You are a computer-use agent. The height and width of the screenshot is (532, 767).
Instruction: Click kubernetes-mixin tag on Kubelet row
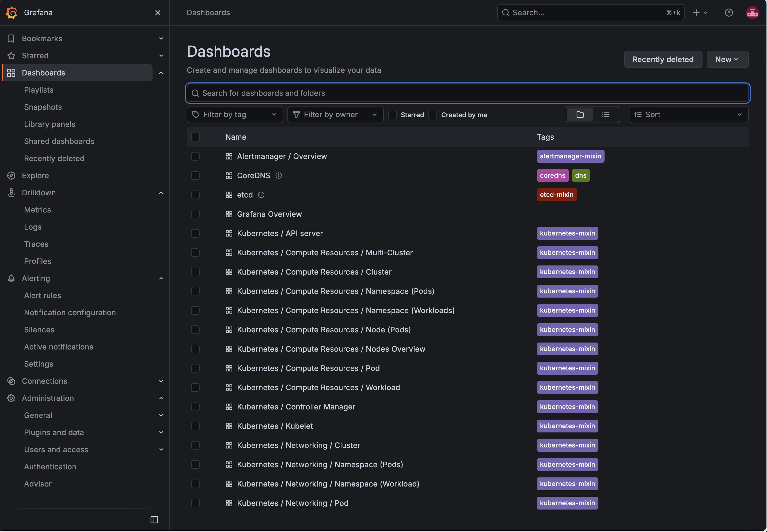click(x=567, y=426)
